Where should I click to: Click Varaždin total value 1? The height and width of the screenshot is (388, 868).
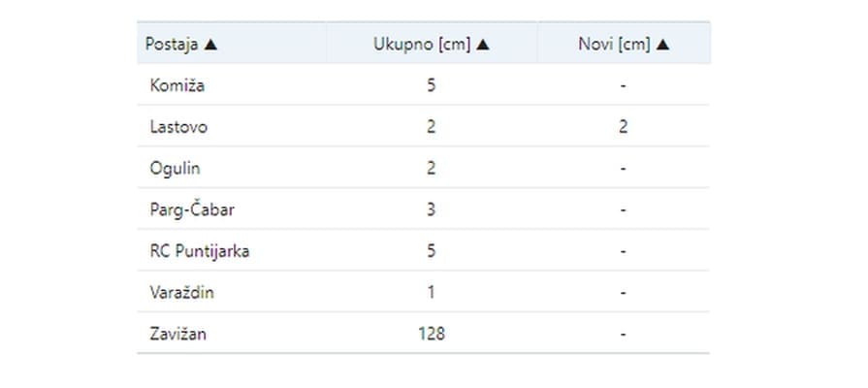pyautogui.click(x=431, y=292)
